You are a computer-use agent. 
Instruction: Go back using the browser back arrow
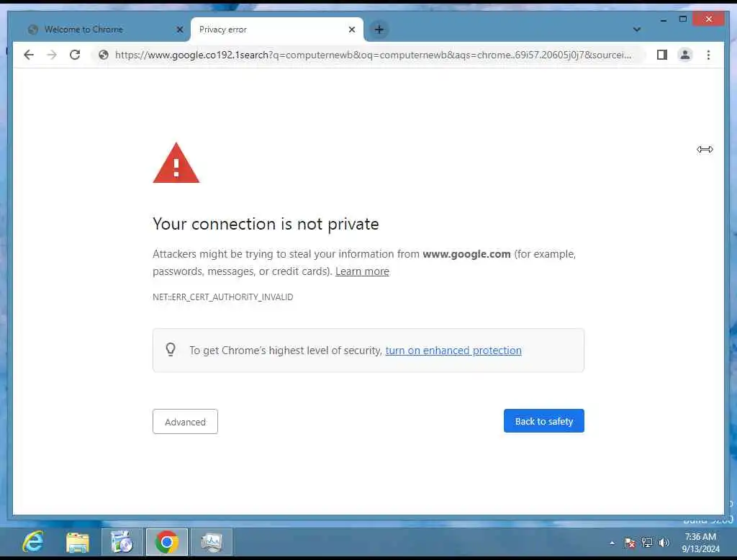29,55
